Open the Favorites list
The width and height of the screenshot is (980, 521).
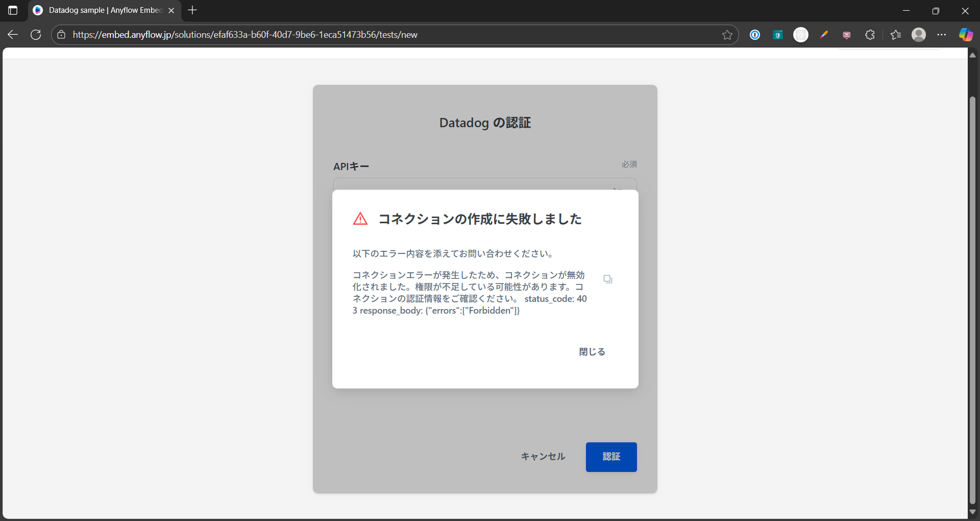click(x=896, y=35)
